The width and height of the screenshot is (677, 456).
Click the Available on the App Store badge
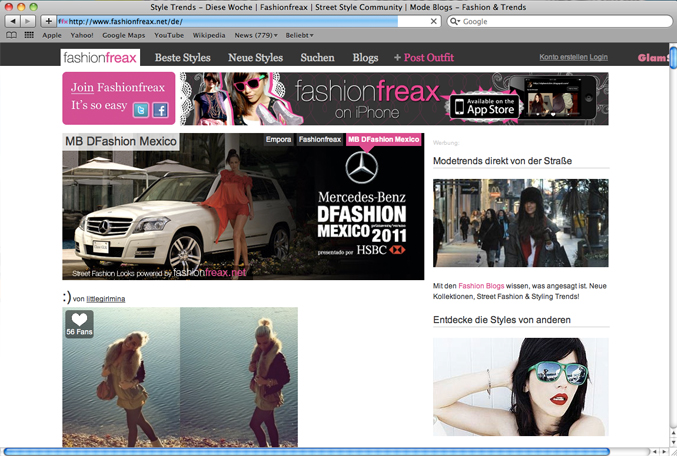click(x=484, y=106)
